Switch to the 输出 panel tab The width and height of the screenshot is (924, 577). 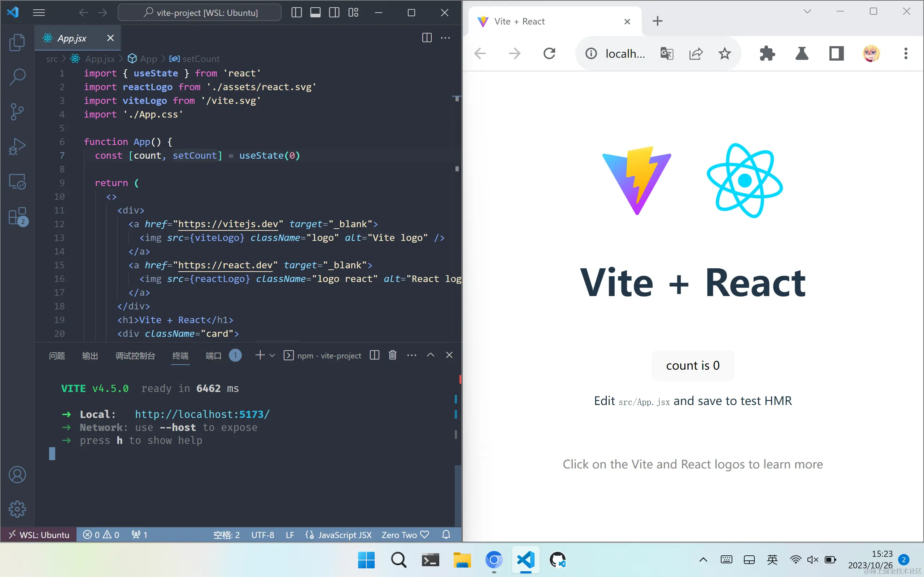coord(90,356)
